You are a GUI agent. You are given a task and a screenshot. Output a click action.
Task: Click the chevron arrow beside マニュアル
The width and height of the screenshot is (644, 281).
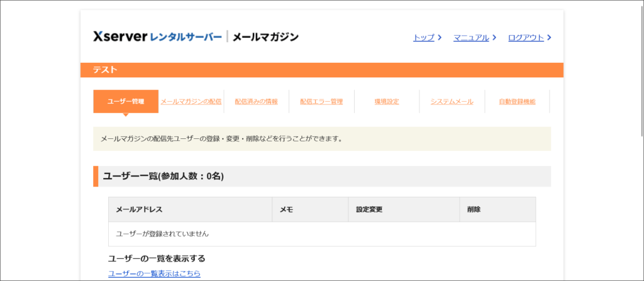click(x=494, y=38)
